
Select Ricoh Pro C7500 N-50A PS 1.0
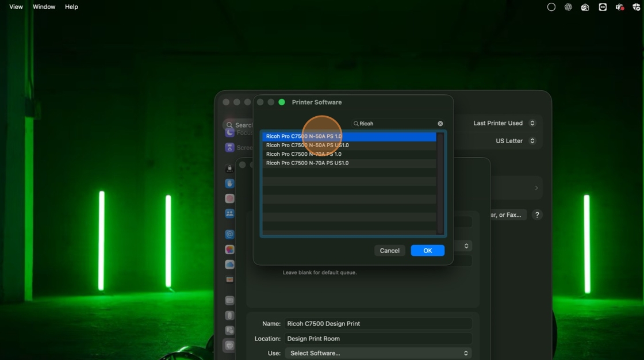click(349, 136)
